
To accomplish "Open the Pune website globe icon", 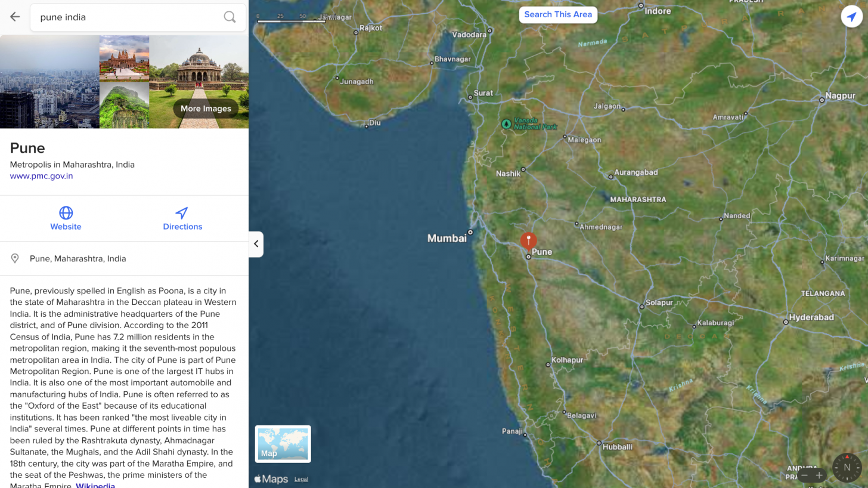I will (x=66, y=213).
